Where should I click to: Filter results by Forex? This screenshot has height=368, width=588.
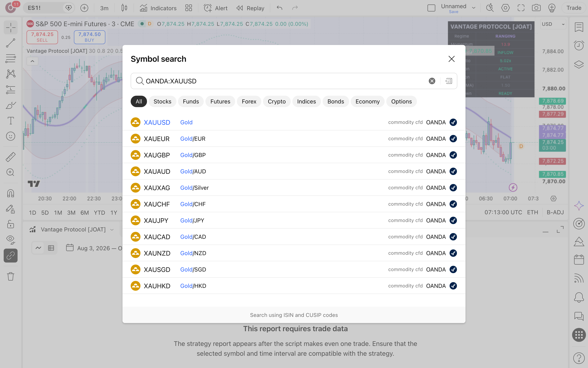click(x=249, y=101)
